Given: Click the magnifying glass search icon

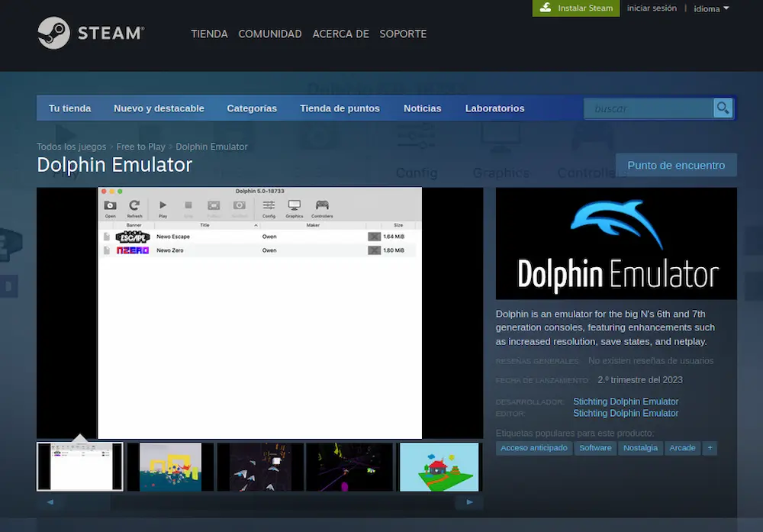Looking at the screenshot, I should point(722,108).
